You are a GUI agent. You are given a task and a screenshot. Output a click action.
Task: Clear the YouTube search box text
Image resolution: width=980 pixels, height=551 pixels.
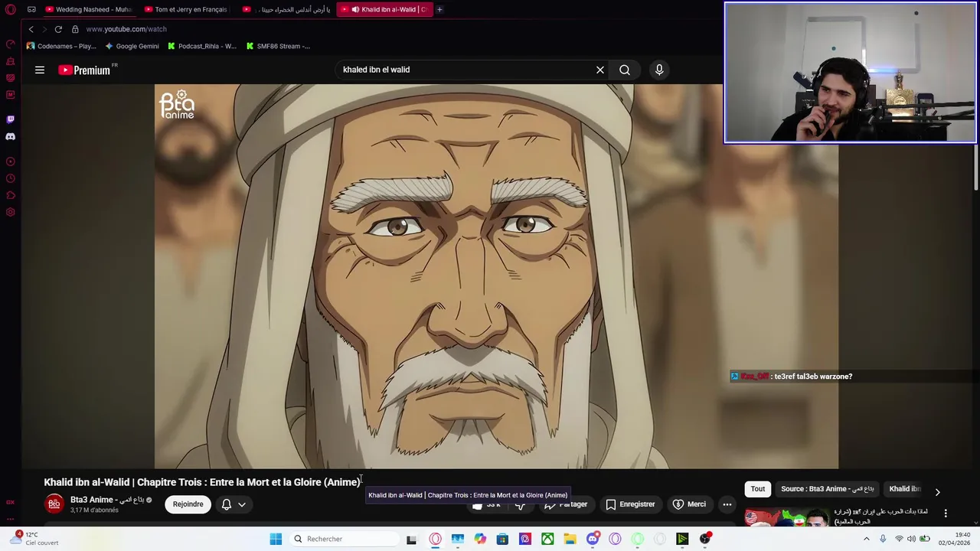pyautogui.click(x=600, y=70)
